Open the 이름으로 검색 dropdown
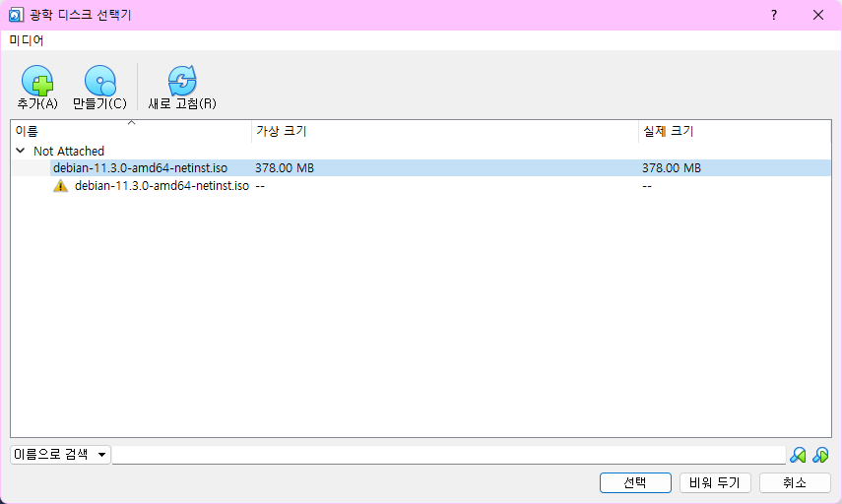Screen dimensions: 842x504 point(60,455)
